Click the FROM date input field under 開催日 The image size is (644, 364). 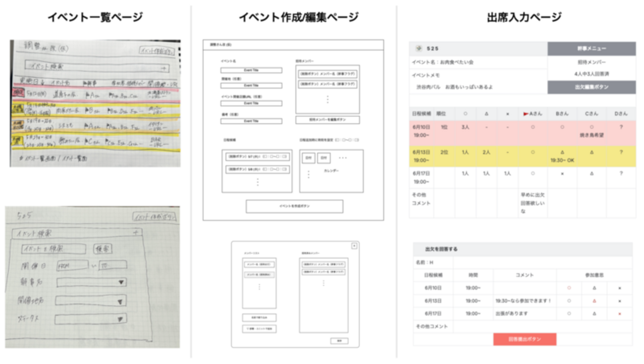pos(72,266)
